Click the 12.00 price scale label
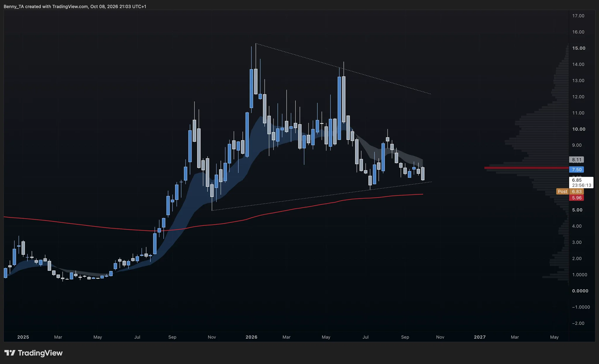 [578, 97]
